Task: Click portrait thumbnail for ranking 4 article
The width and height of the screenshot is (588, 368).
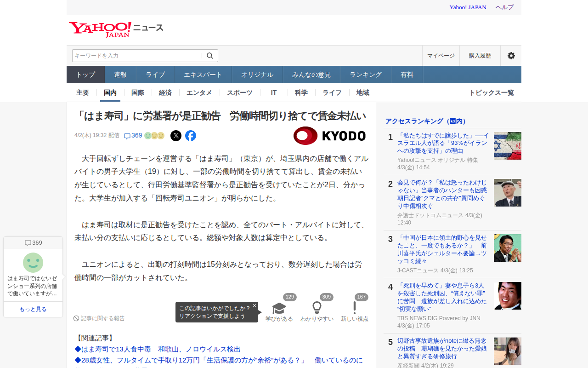Action: point(508,296)
